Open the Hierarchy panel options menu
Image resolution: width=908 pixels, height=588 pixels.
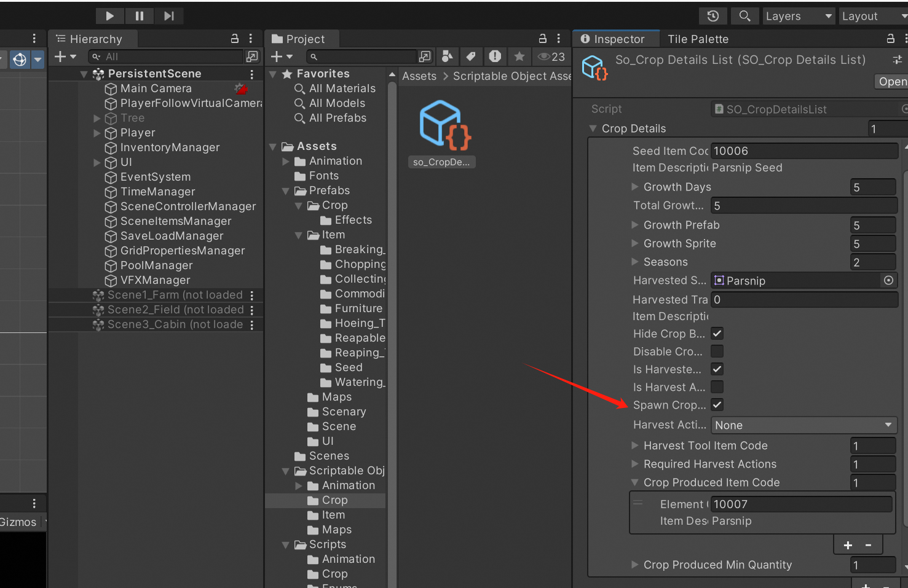click(x=251, y=39)
